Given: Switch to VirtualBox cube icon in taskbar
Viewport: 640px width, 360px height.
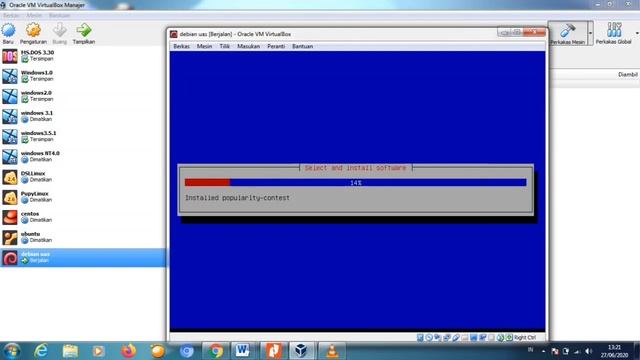Looking at the screenshot, I should [x=301, y=351].
